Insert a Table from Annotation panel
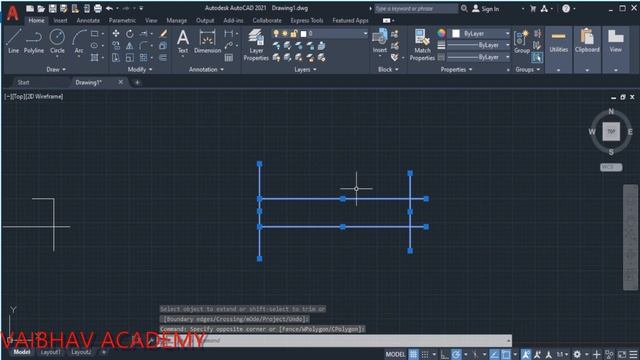Viewport: 640px width, 360px height. (x=229, y=58)
